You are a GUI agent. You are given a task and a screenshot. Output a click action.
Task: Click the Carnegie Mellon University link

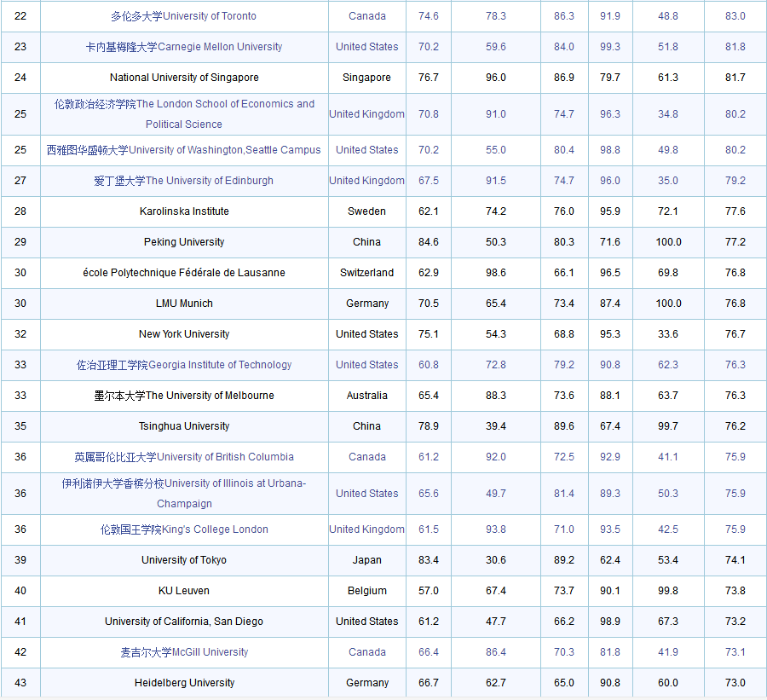click(183, 47)
